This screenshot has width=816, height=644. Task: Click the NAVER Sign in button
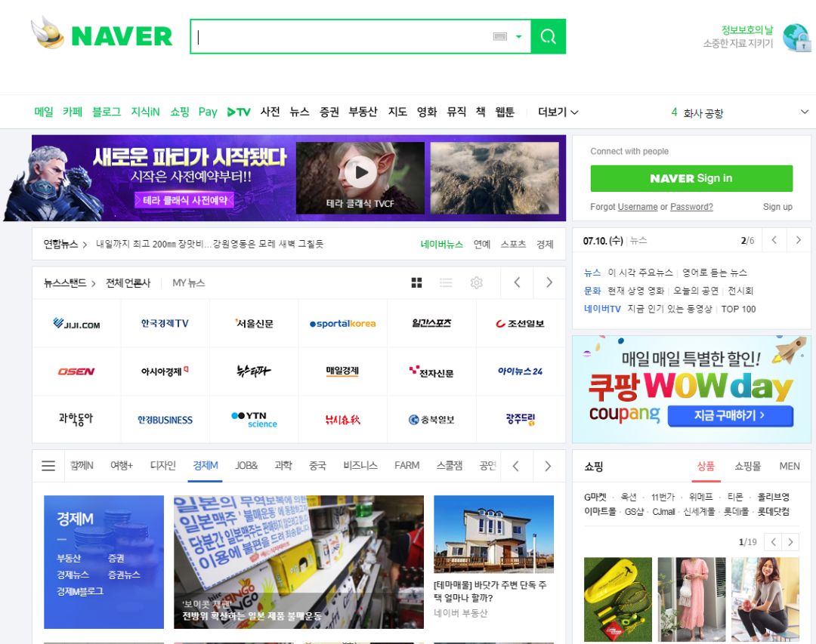tap(691, 178)
